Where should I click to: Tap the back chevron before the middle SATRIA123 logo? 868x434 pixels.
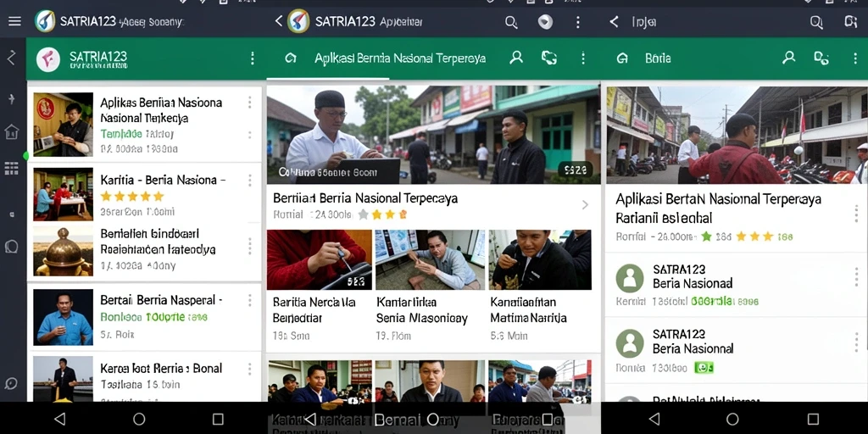(279, 21)
